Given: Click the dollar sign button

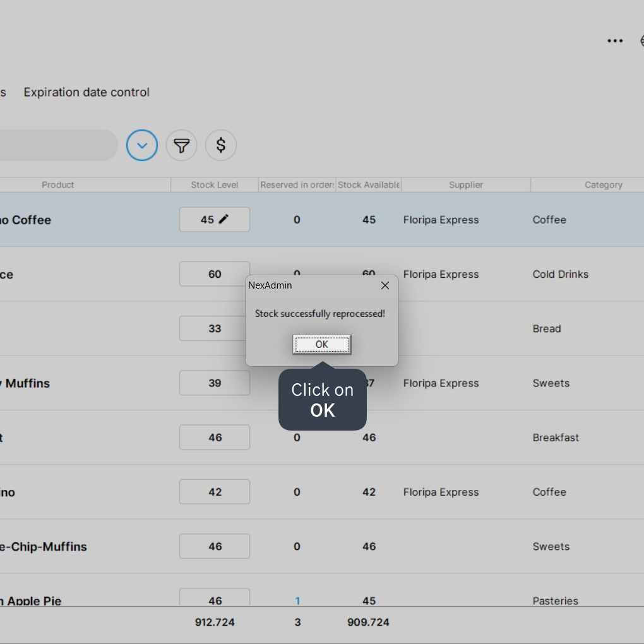Looking at the screenshot, I should coord(221,145).
